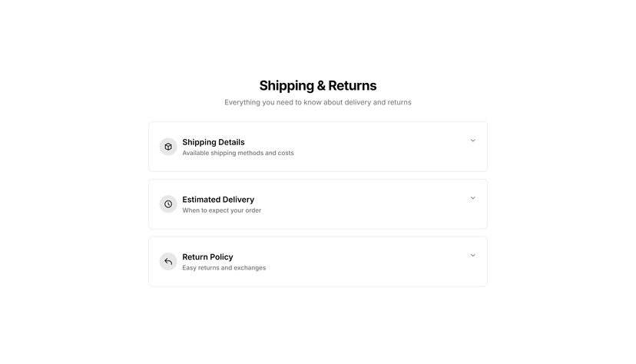Viewport: 636px width, 364px height.
Task: Select the Shipping & Returns heading
Action: (x=318, y=85)
